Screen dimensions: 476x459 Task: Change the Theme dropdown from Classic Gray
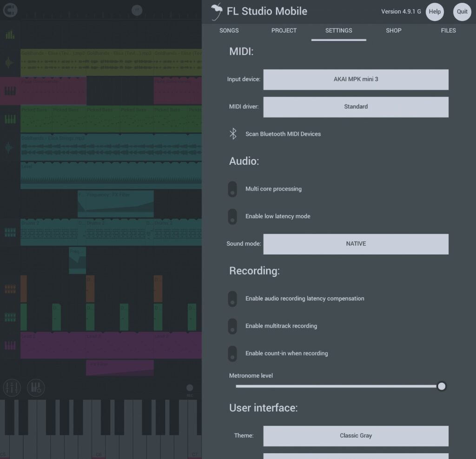tap(356, 436)
